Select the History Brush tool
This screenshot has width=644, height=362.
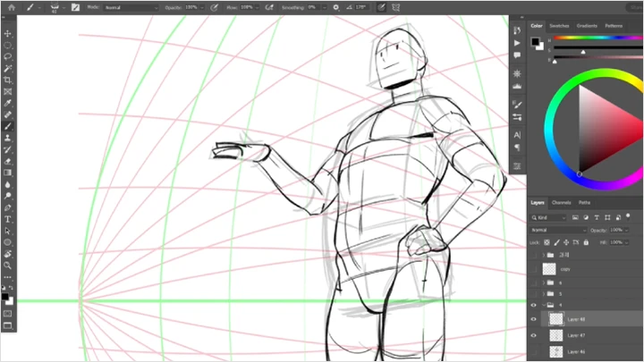(8, 149)
